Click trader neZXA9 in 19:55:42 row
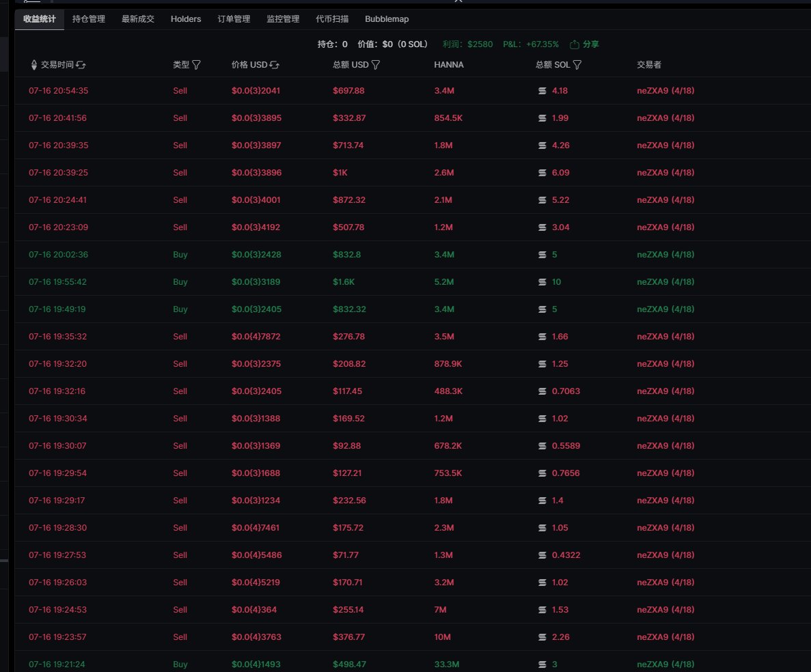The height and width of the screenshot is (672, 811). pos(665,282)
